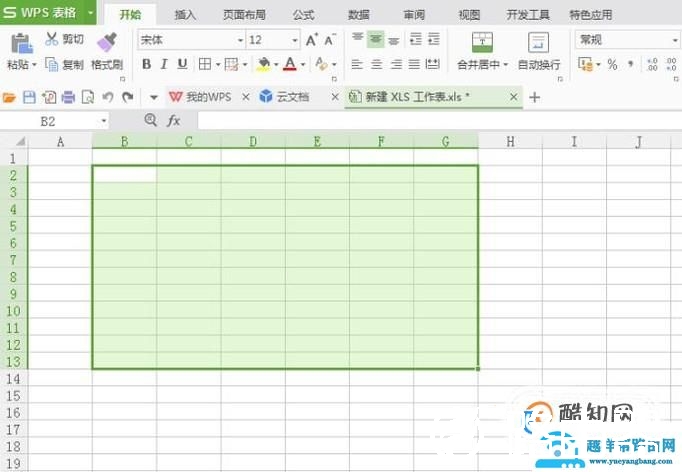
Task: Open the number format dropdown 常规
Action: [675, 40]
